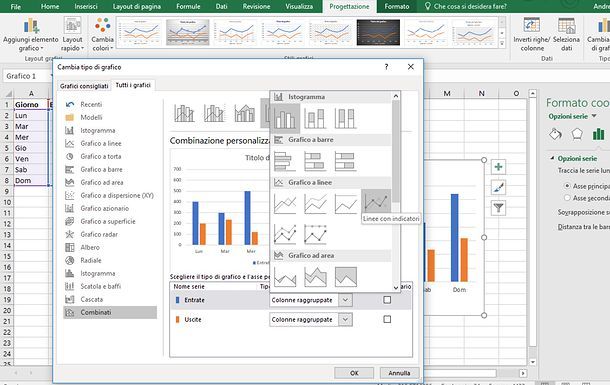This screenshot has width=610, height=385.
Task: Open Inserisci ribbon tab
Action: pyautogui.click(x=86, y=7)
